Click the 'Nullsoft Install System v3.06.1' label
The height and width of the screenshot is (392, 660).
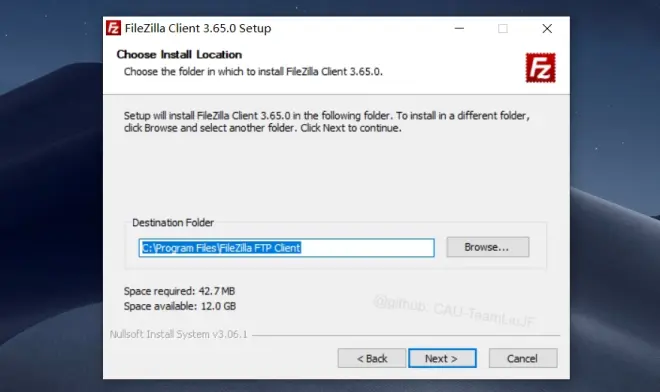coord(178,334)
